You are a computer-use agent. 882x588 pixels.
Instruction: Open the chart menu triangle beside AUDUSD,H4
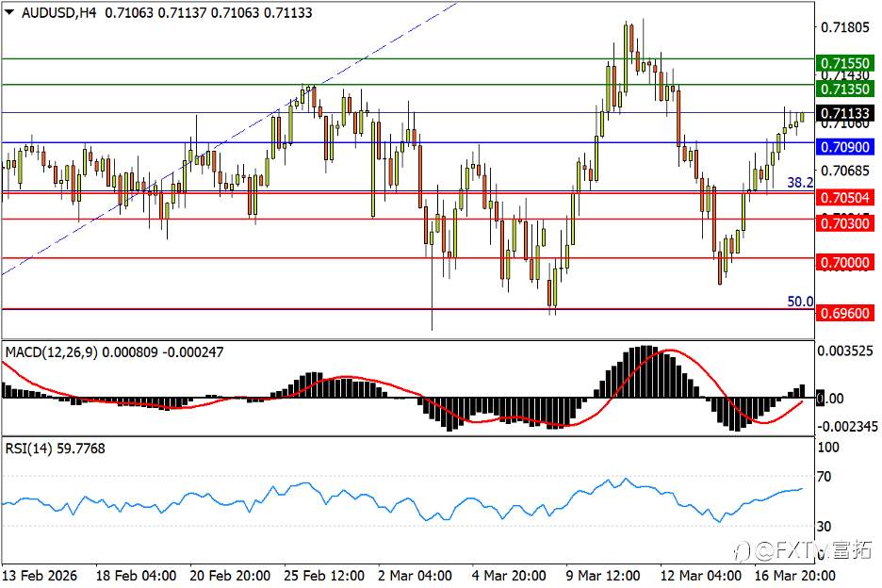pyautogui.click(x=9, y=12)
